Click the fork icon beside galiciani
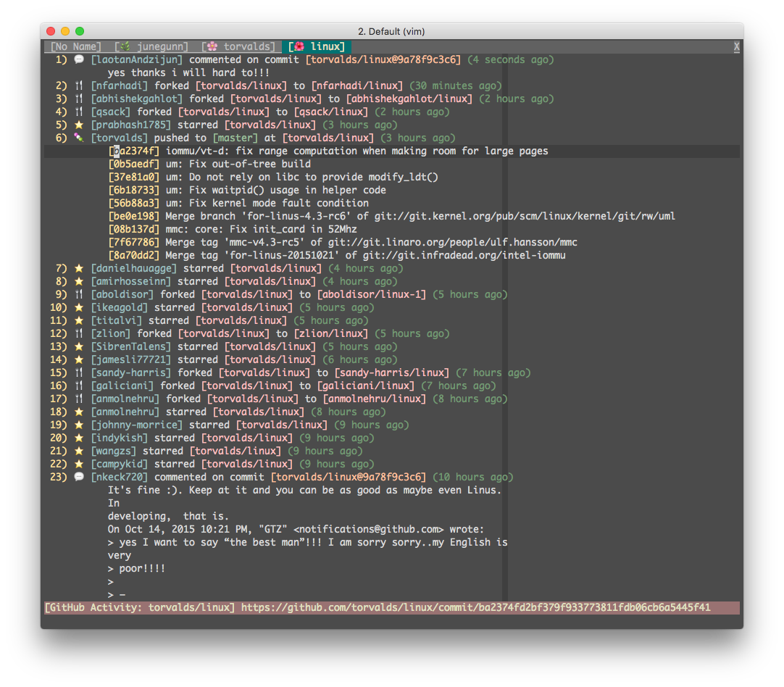 (x=79, y=386)
